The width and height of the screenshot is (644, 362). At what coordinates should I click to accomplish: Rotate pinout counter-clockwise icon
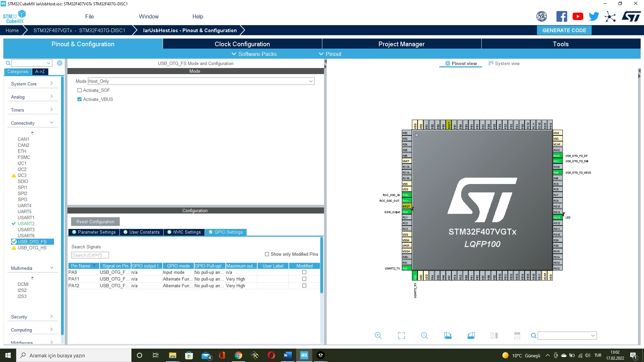(471, 336)
